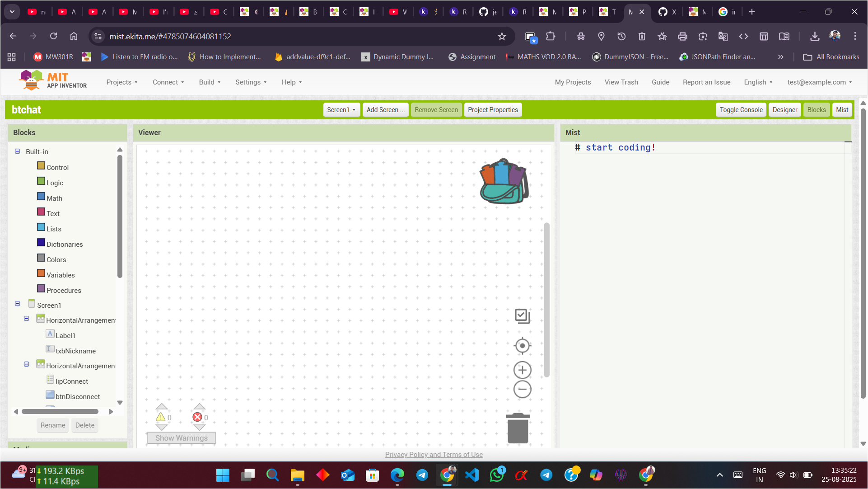Open Privacy Policy and Terms link
The width and height of the screenshot is (868, 489).
(434, 455)
